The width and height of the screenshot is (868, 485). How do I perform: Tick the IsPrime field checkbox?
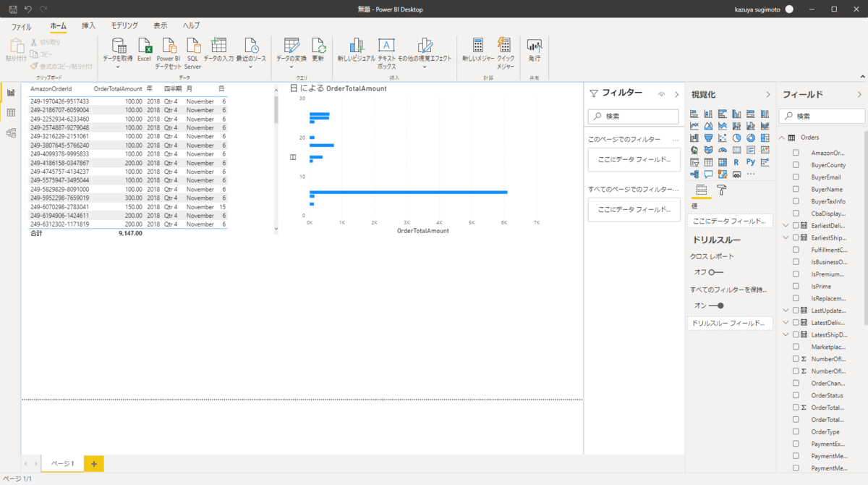click(796, 287)
